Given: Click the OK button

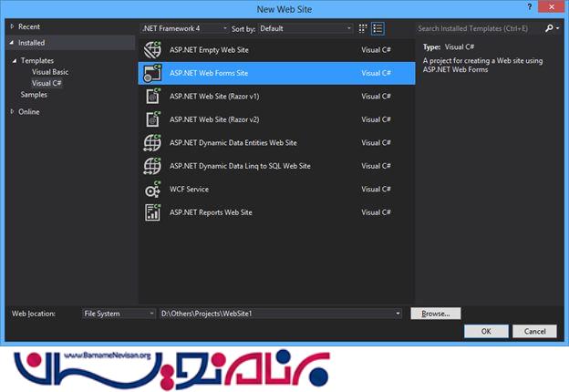Looking at the screenshot, I should click(486, 331).
